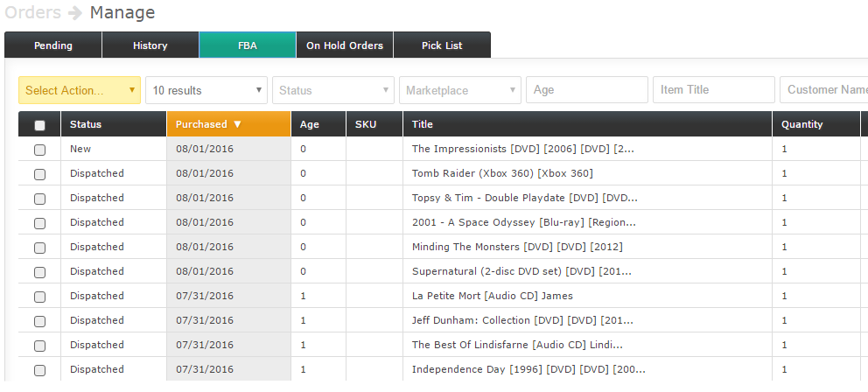
Task: Click the Orders breadcrumb link
Action: [x=32, y=13]
